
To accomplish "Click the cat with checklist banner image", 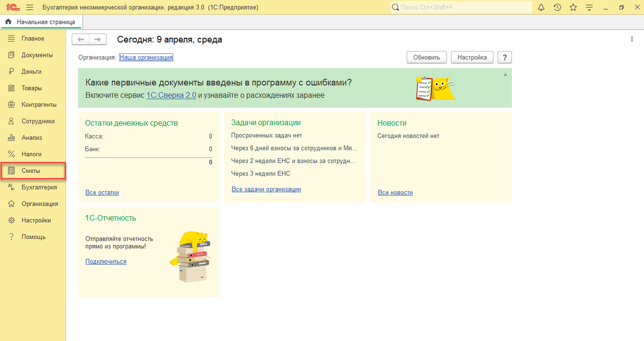I will coord(435,88).
